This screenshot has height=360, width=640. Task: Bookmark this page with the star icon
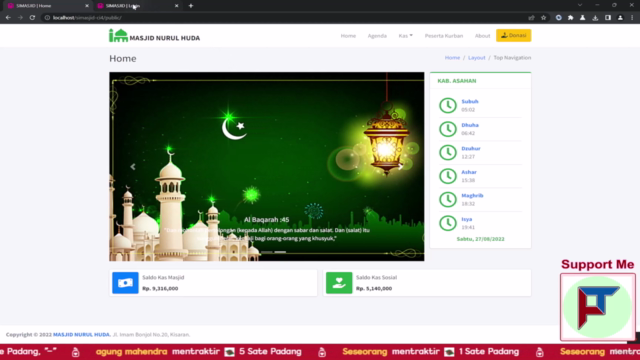(544, 18)
